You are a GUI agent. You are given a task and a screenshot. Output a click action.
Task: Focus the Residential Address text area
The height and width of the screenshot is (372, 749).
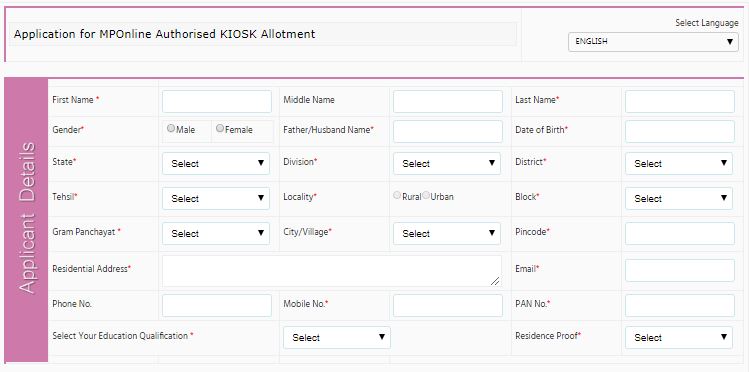coord(332,271)
